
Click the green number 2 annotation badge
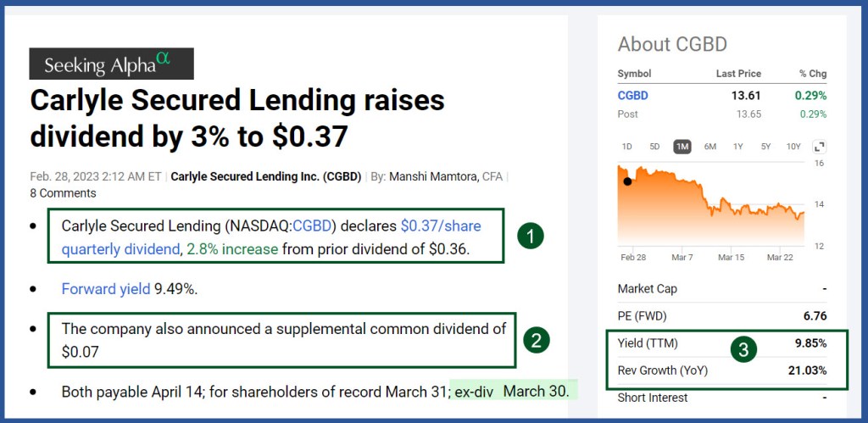[536, 341]
